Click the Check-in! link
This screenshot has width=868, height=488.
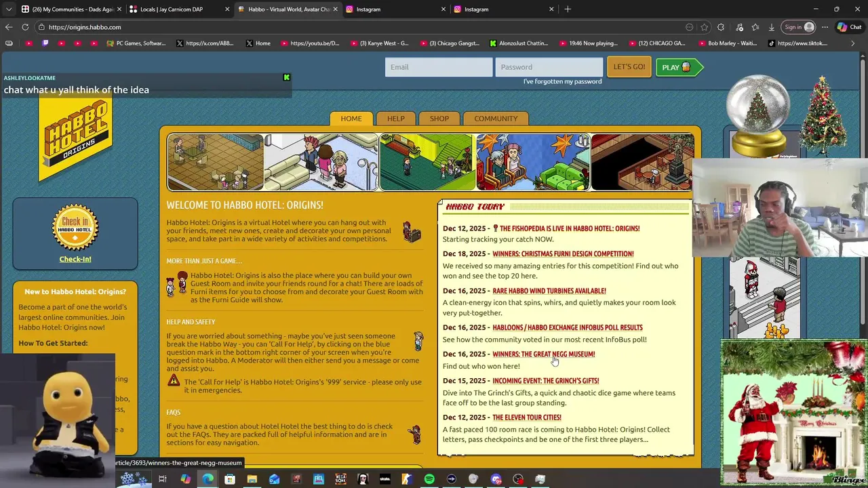[75, 259]
